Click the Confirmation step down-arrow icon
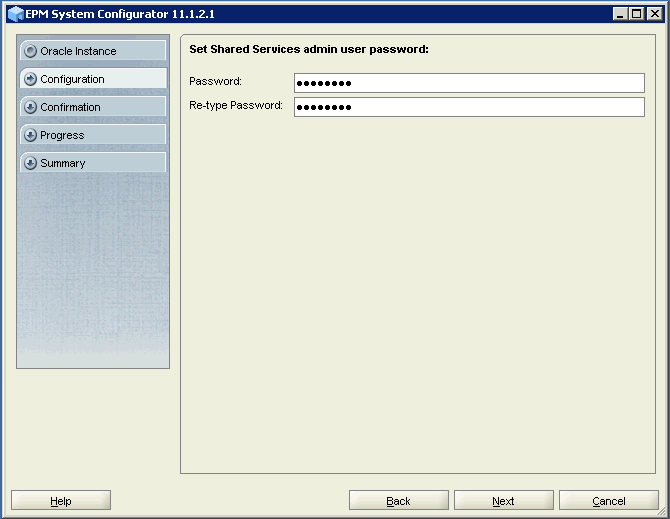The image size is (670, 519). click(x=30, y=107)
